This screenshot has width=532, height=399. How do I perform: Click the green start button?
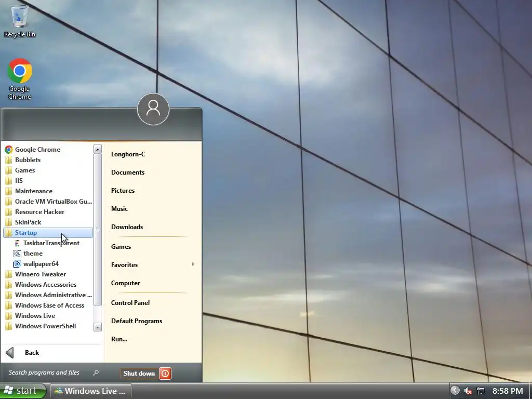tap(22, 391)
